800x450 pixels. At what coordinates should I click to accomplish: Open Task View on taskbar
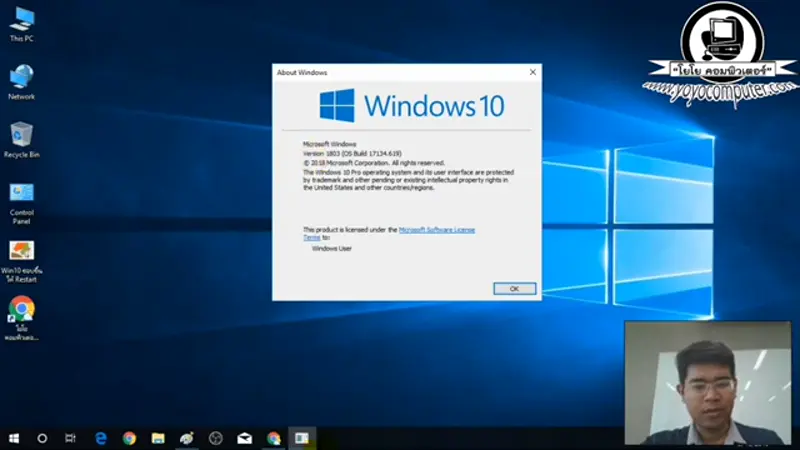coord(70,438)
